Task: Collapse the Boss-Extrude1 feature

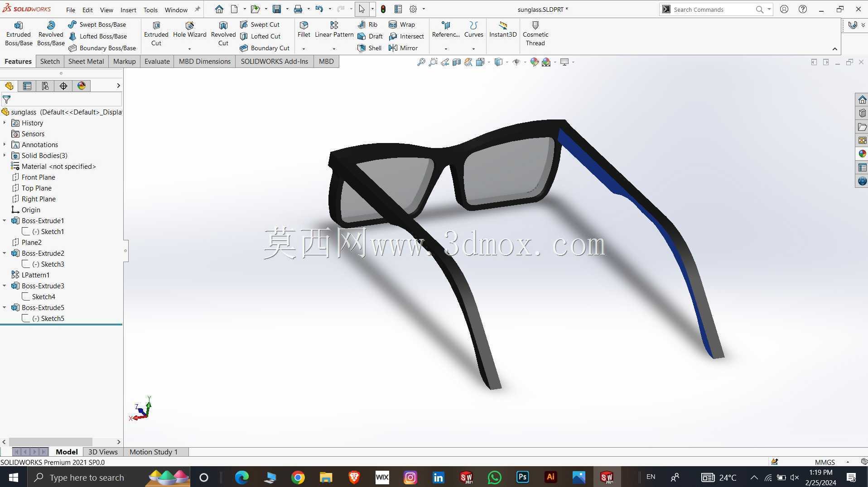Action: [x=5, y=220]
